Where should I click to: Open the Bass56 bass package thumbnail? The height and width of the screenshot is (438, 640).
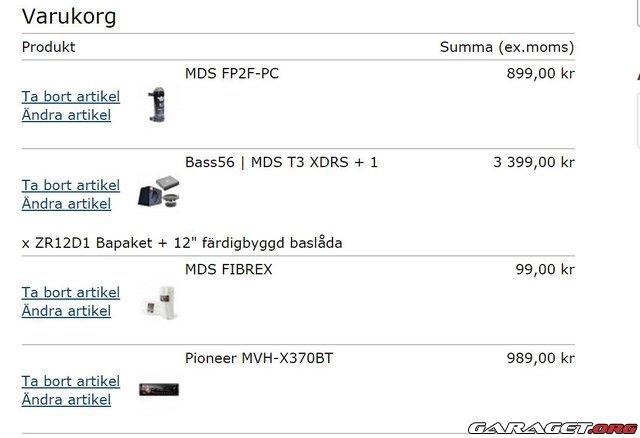[x=158, y=191]
